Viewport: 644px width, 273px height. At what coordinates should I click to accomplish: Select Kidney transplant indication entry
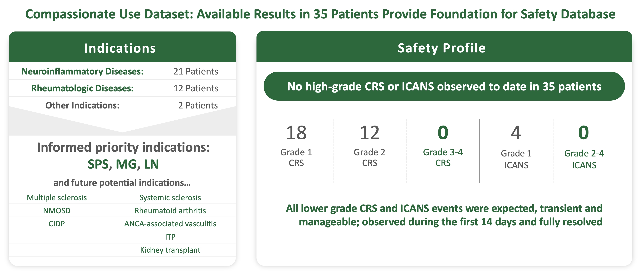coord(170,250)
